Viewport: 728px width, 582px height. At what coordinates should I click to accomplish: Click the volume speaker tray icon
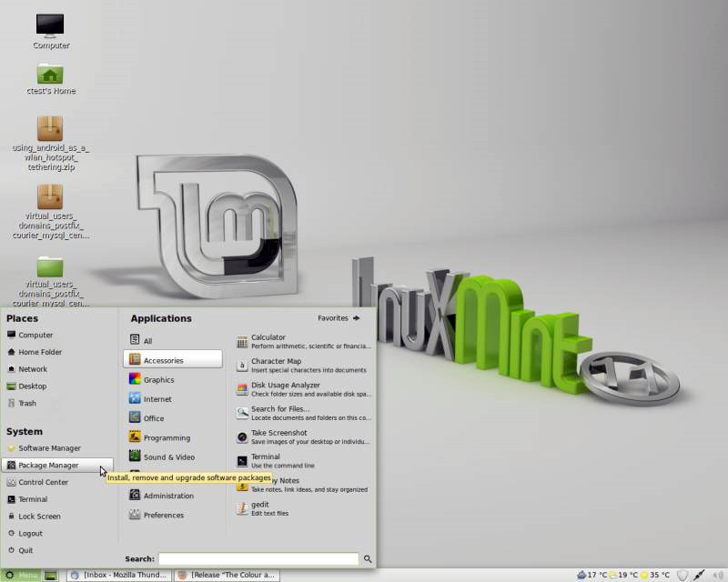point(718,576)
